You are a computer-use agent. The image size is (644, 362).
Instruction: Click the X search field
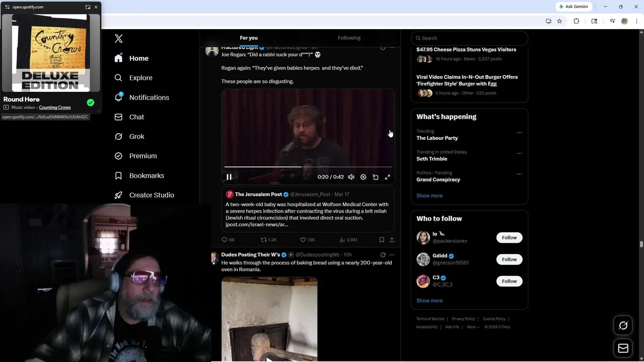(469, 38)
